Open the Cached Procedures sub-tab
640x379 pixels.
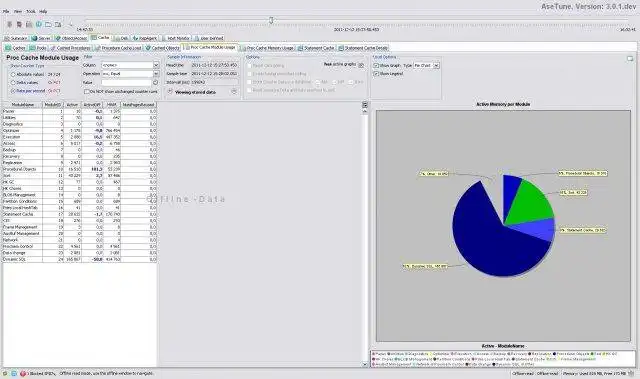point(71,48)
